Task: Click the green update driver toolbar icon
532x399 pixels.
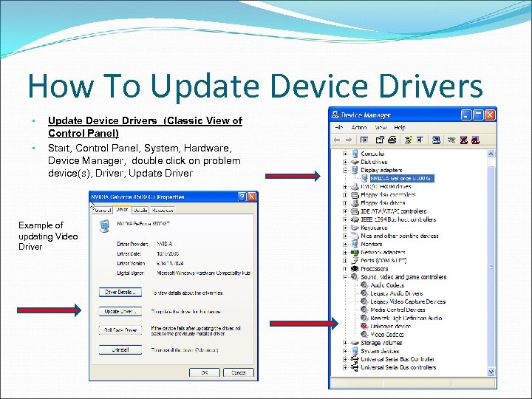Action: 451,140
